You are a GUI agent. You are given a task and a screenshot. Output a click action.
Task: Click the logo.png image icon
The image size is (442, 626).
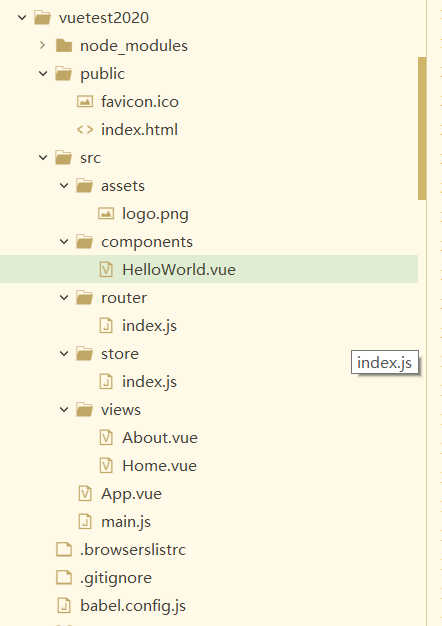[106, 214]
